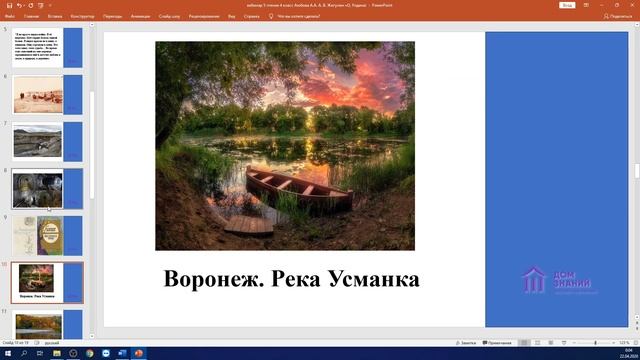The image size is (640, 360).
Task: Click the zoom percentage value
Action: 624,343
